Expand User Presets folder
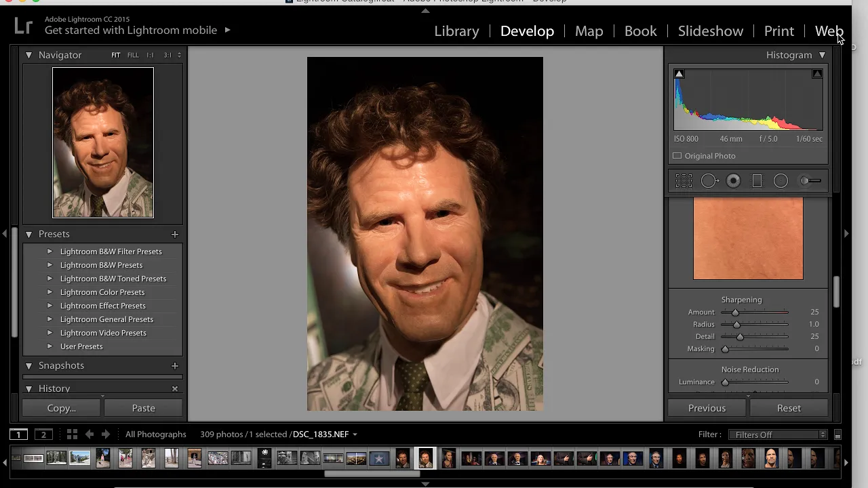This screenshot has width=868, height=488. point(50,346)
